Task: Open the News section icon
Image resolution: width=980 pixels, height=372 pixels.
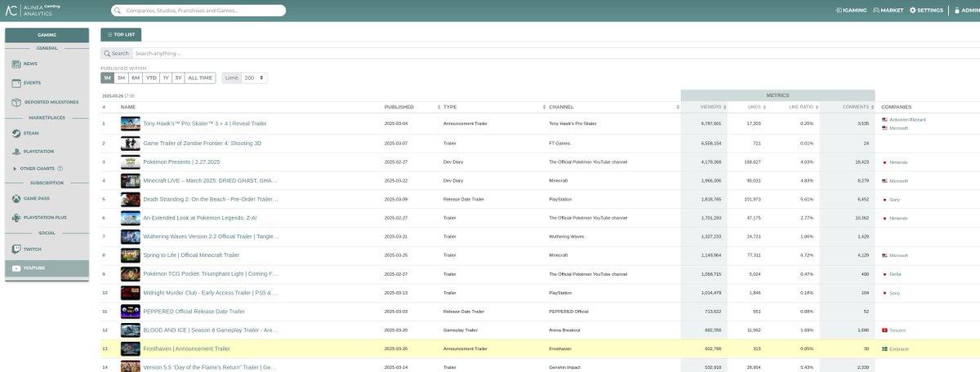Action: tap(16, 64)
